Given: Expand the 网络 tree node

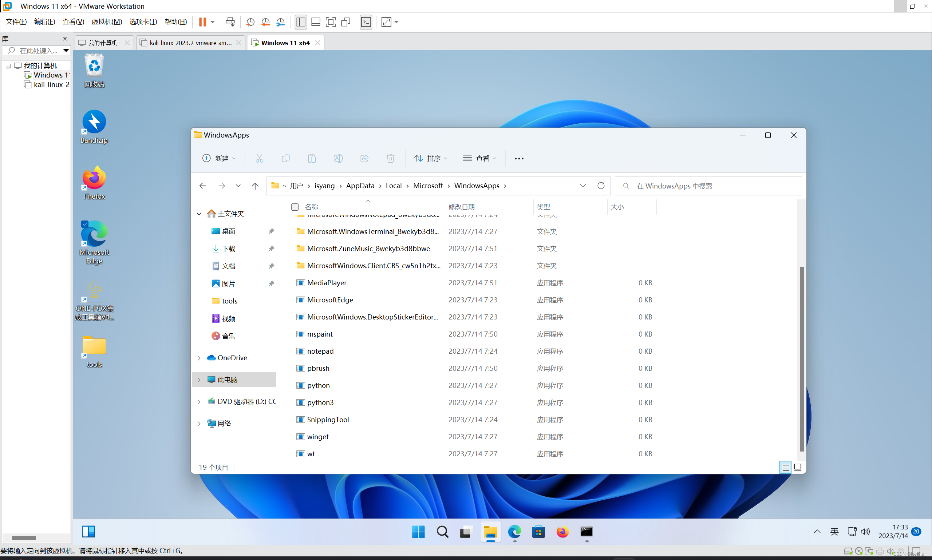Looking at the screenshot, I should [199, 424].
